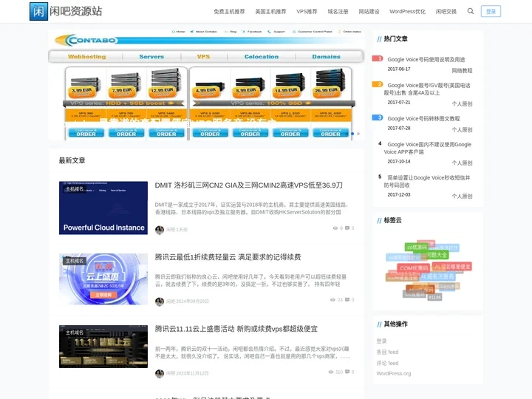Click author avatar on the DMIT post

160,230
